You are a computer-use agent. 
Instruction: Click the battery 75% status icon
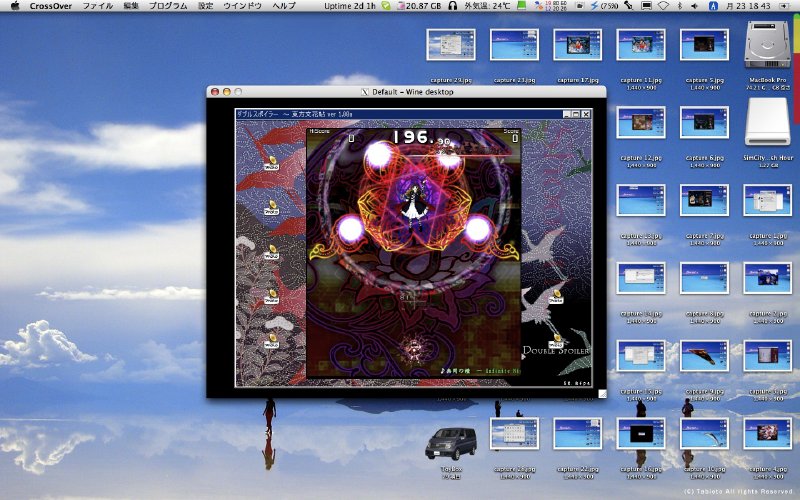point(604,6)
